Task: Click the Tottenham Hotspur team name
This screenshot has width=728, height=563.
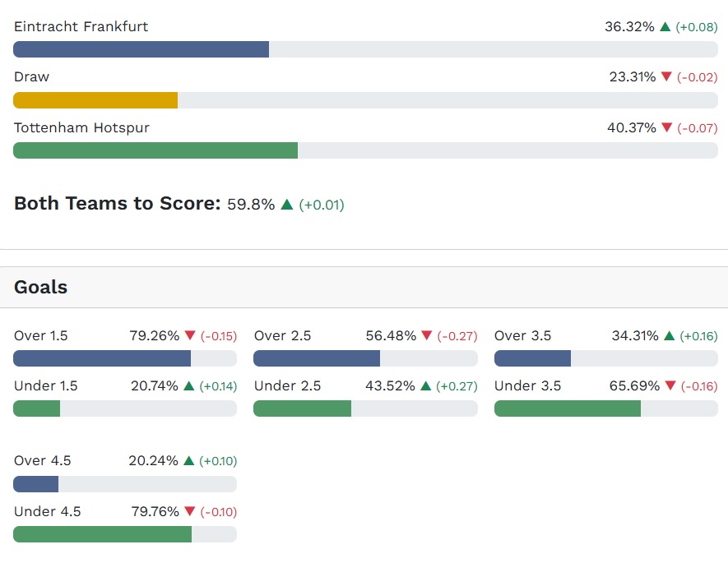Action: pos(81,128)
